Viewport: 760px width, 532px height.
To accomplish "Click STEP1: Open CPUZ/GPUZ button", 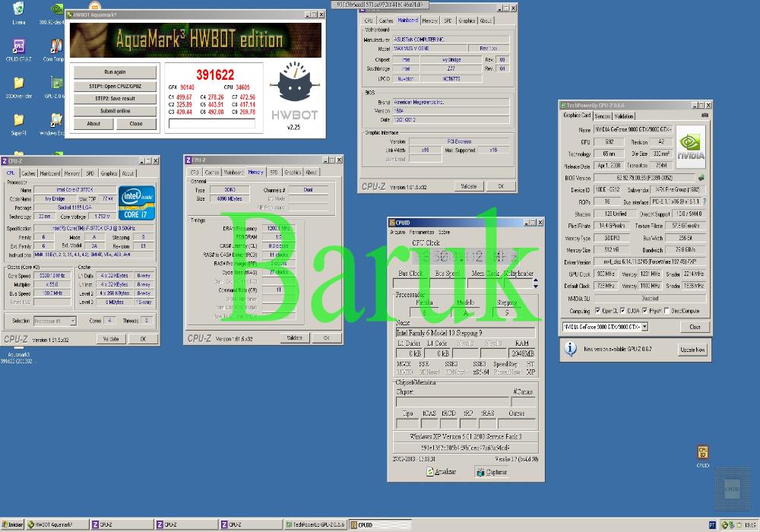I will tap(115, 86).
